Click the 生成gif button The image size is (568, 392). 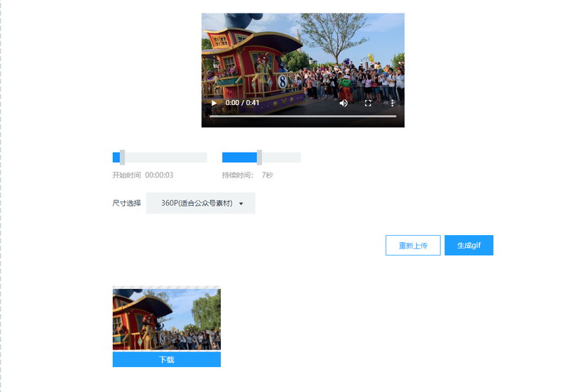click(x=469, y=245)
